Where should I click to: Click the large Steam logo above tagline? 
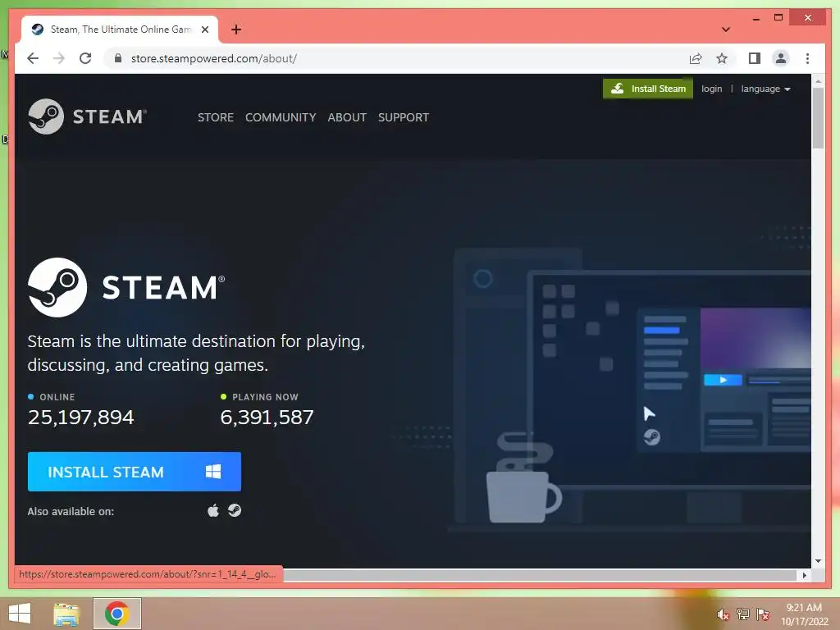click(x=126, y=287)
